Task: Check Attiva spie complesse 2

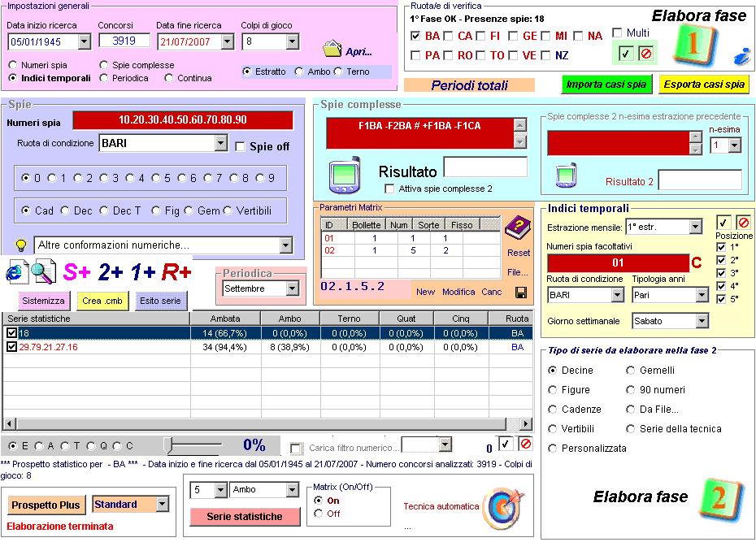Action: pyautogui.click(x=389, y=189)
